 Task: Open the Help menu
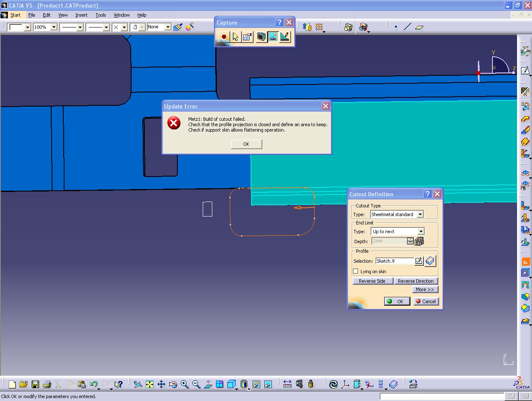click(x=142, y=15)
